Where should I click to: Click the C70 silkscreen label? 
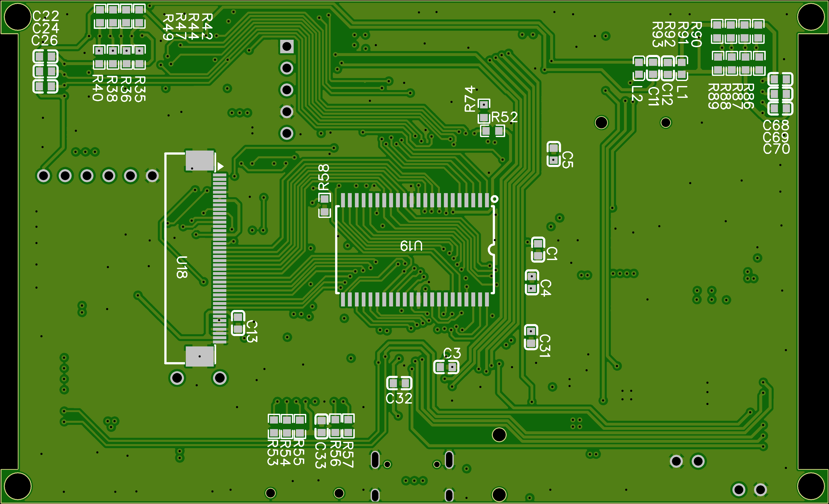776,149
